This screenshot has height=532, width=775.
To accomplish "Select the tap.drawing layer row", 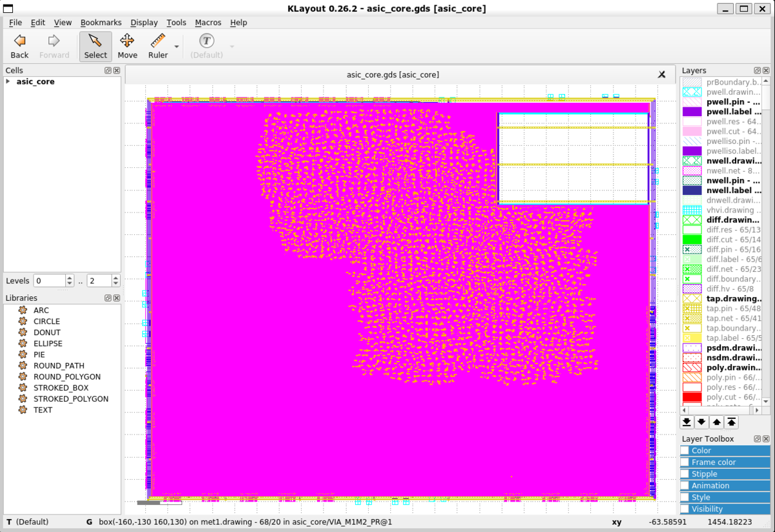I will coord(721,299).
